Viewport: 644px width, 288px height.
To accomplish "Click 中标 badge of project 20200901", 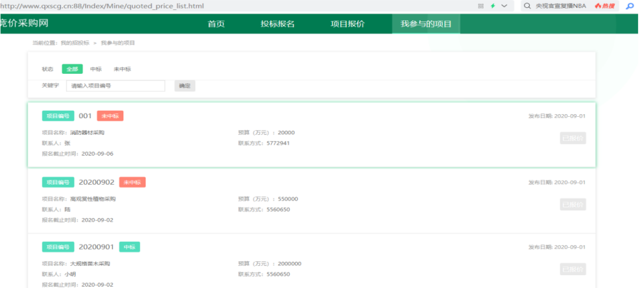I will coord(129,247).
